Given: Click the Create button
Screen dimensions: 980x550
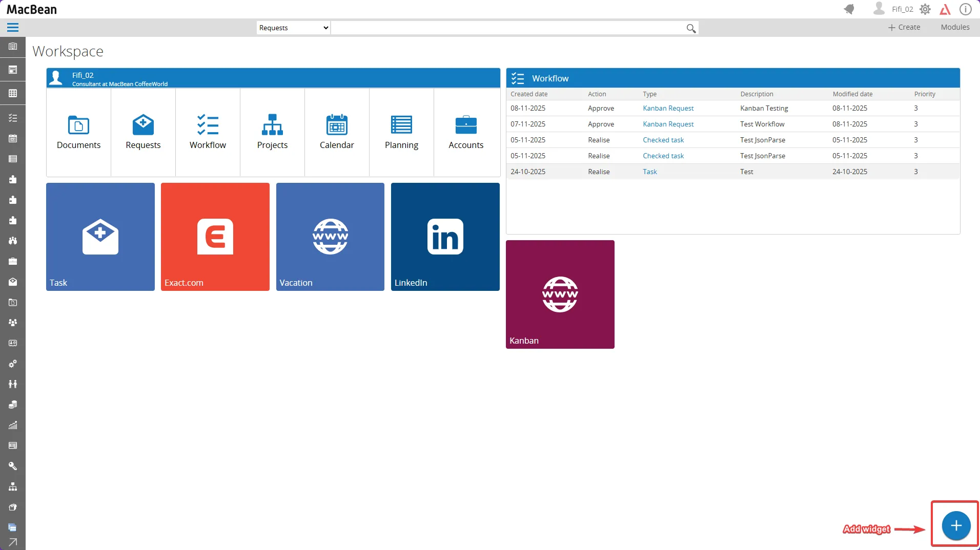Looking at the screenshot, I should (x=904, y=27).
